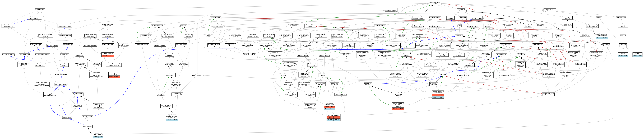Click the 'trans-synaptic signaling' node

click(x=170, y=55)
